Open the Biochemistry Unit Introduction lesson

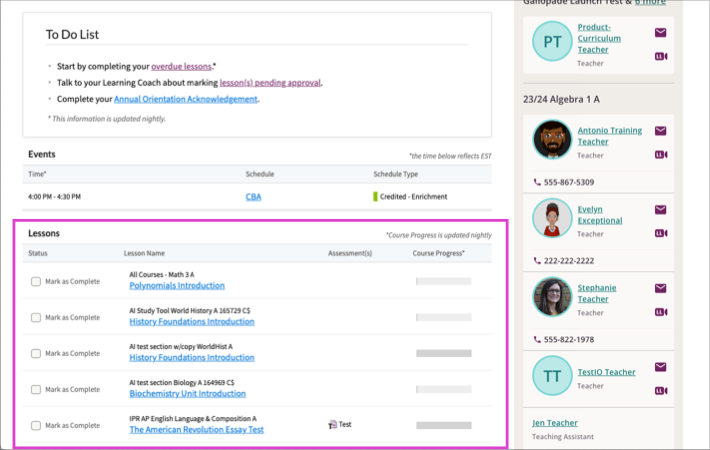pos(187,394)
